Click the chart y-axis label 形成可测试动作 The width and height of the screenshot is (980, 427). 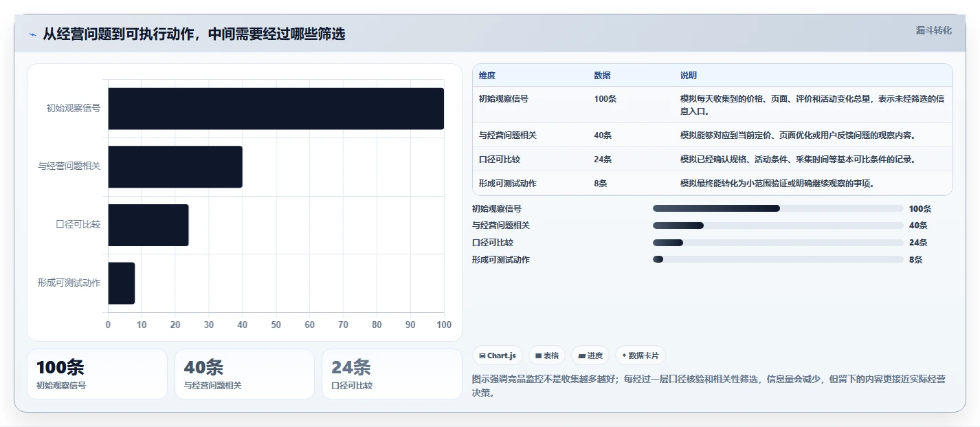tap(69, 283)
